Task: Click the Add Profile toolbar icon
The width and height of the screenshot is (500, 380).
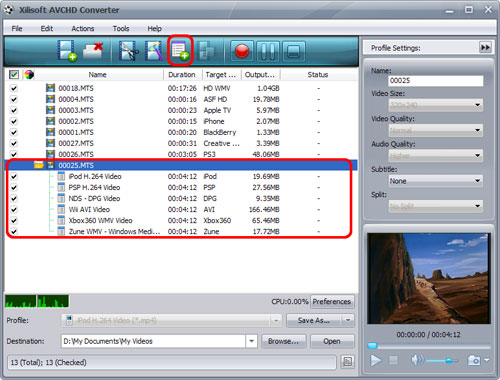Action: 180,50
